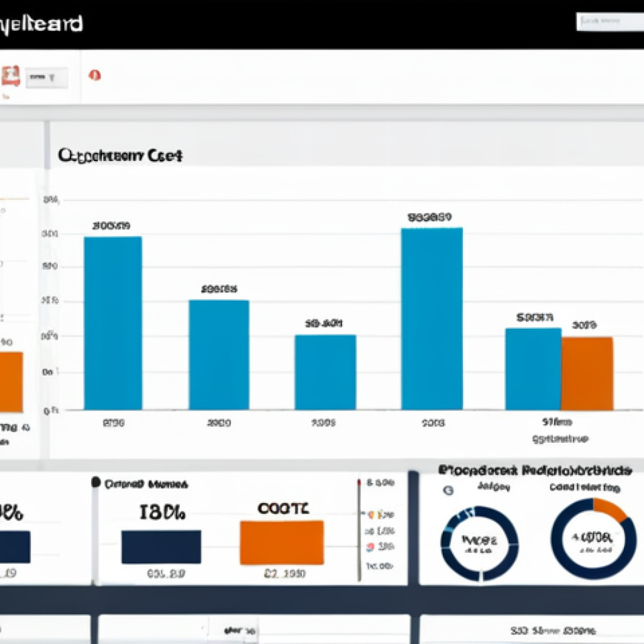Screen dimensions: 644x644
Task: Click the navy blue block under 180%
Action: 161,547
